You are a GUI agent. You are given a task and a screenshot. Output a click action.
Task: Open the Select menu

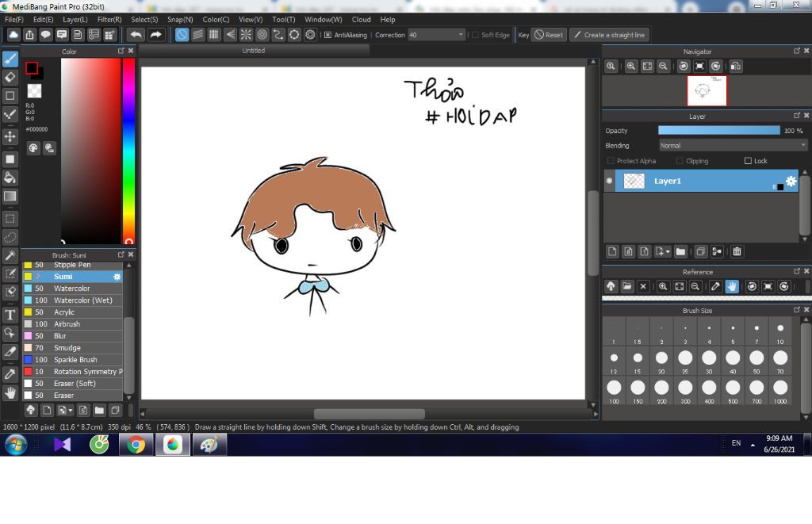tap(144, 19)
